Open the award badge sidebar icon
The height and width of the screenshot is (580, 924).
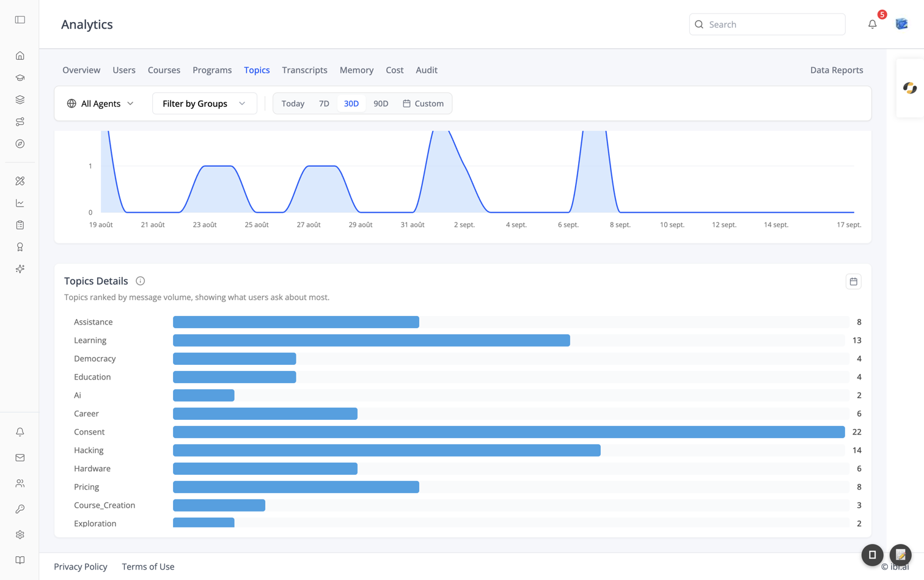point(20,247)
